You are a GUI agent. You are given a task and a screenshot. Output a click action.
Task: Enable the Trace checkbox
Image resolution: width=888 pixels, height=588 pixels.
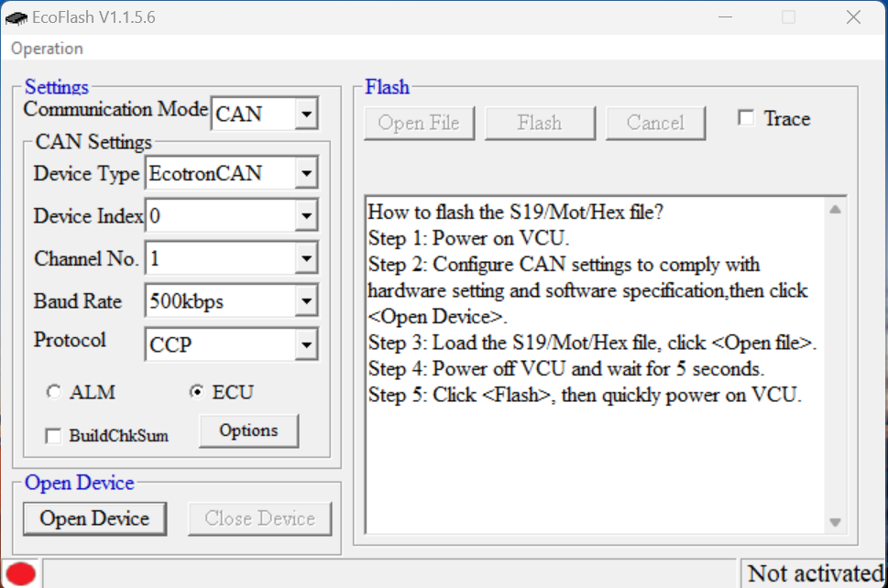tap(746, 118)
